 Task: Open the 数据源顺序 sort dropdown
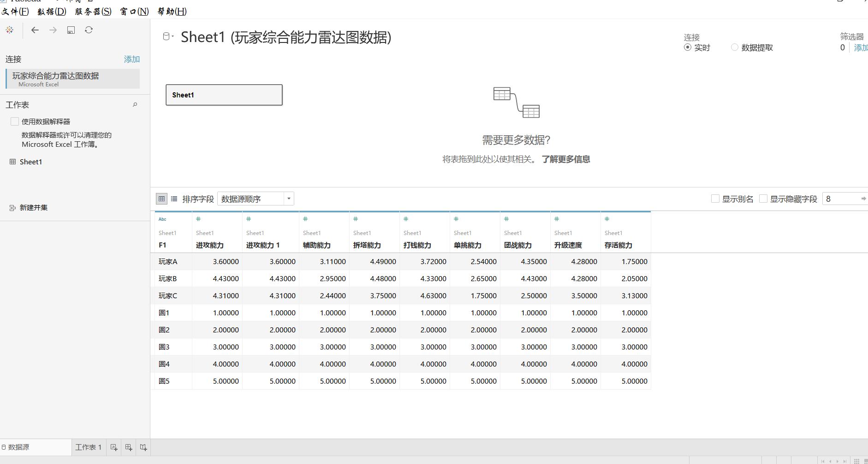pos(256,199)
